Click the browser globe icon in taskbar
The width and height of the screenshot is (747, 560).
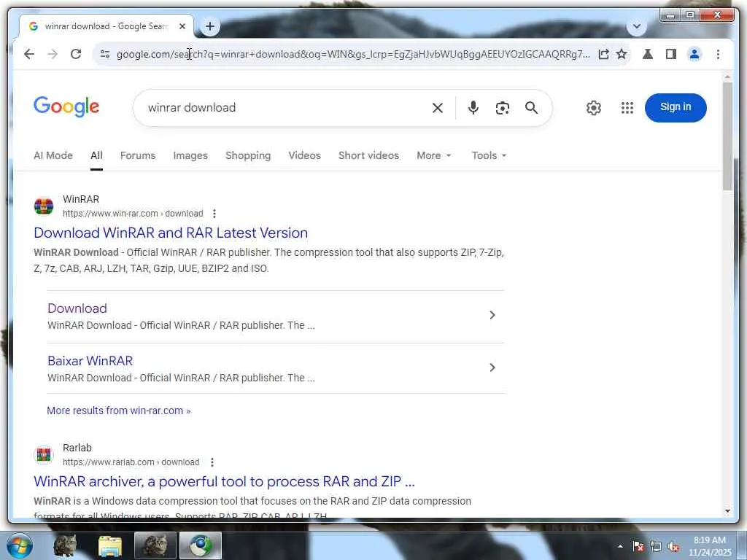click(x=201, y=546)
